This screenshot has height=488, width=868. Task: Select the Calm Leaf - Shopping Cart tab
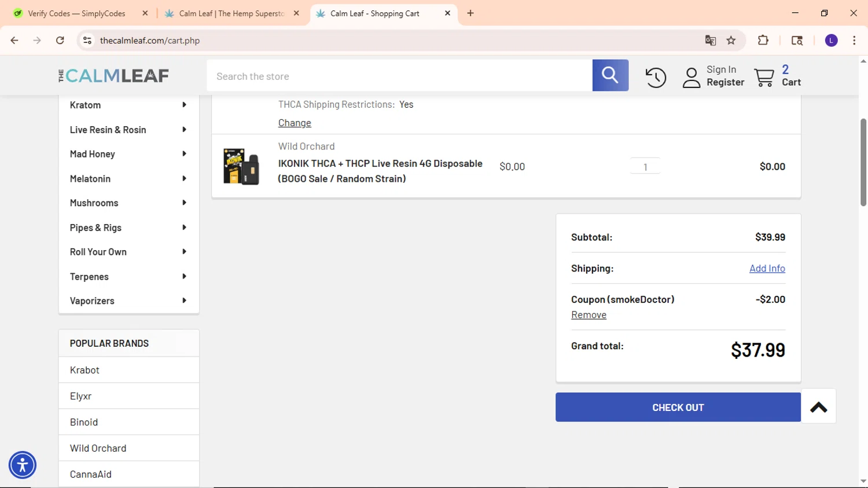click(x=375, y=13)
